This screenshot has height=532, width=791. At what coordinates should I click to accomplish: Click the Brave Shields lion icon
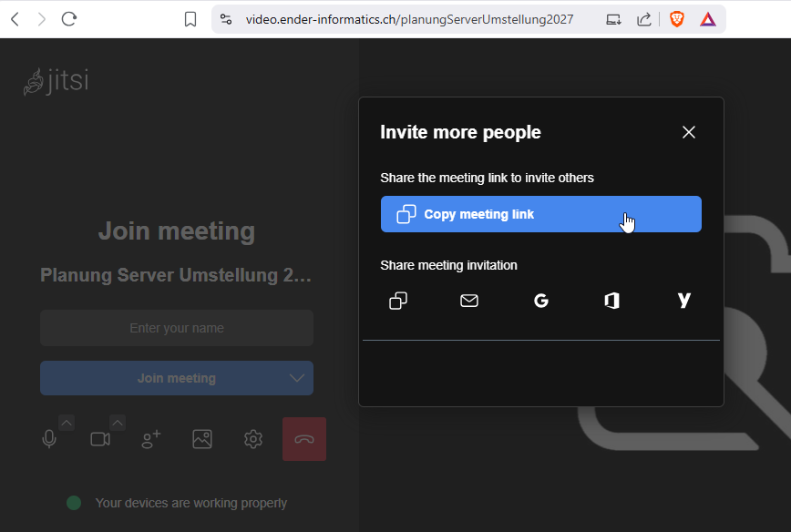677,19
